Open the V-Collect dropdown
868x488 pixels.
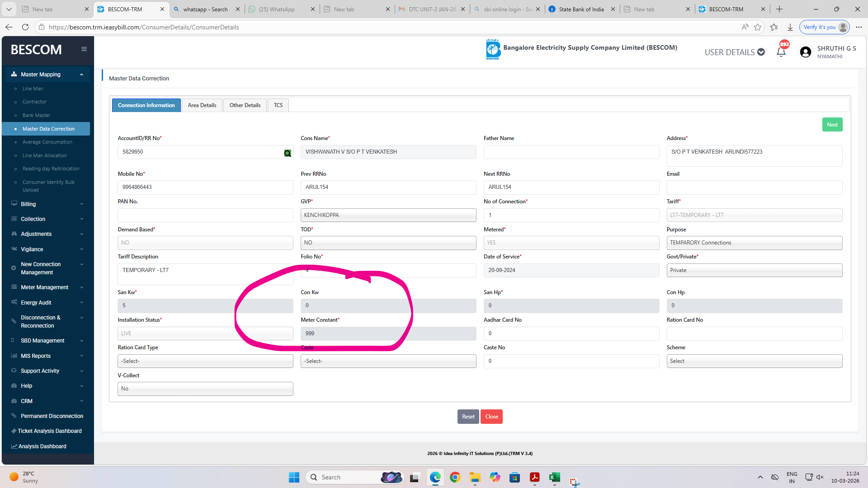(205, 389)
